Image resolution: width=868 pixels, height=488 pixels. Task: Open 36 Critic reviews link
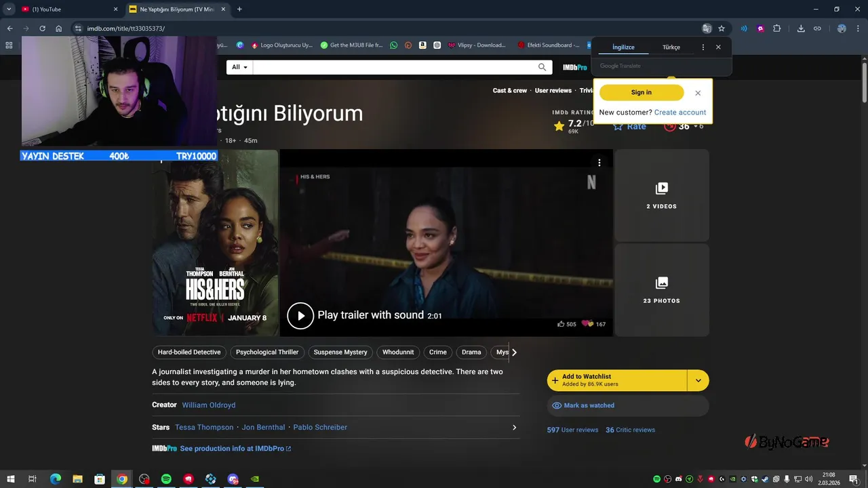630,430
